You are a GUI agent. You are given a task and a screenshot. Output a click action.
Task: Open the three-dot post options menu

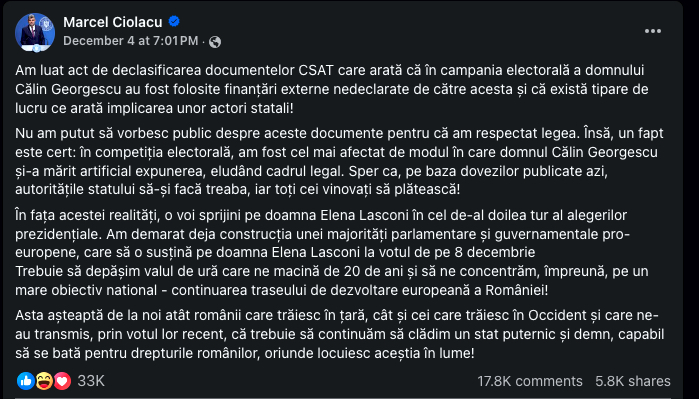[653, 31]
